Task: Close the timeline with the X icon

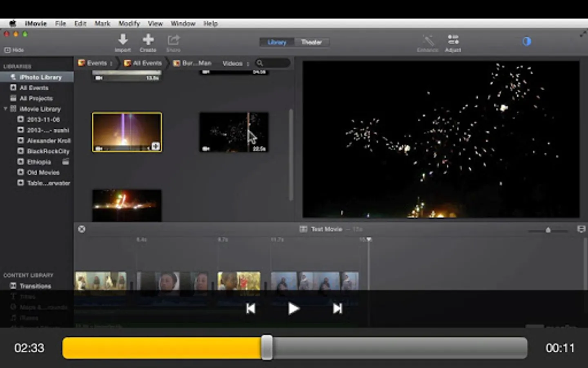Action: (x=82, y=229)
